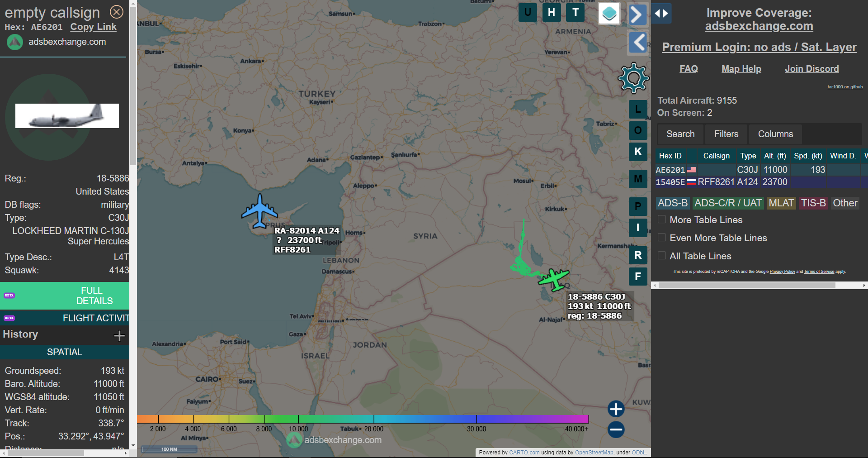Click the U map toggle button
The image size is (868, 458).
pos(528,12)
